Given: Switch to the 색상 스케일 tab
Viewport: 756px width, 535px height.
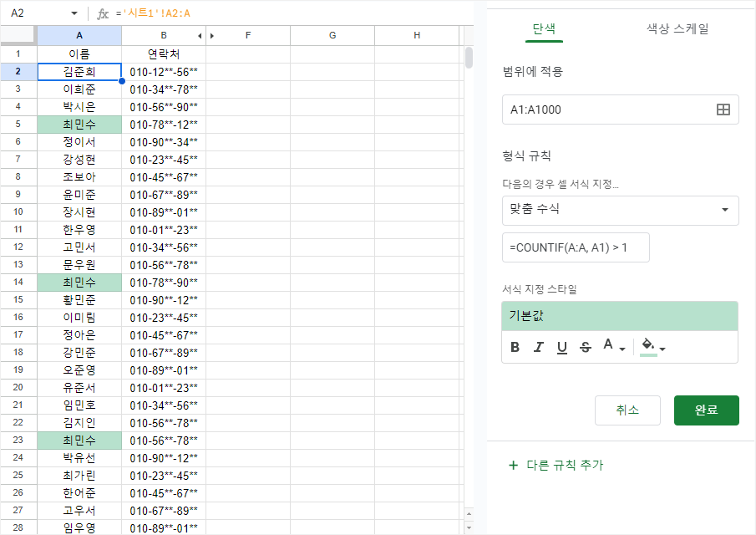Looking at the screenshot, I should pyautogui.click(x=677, y=28).
